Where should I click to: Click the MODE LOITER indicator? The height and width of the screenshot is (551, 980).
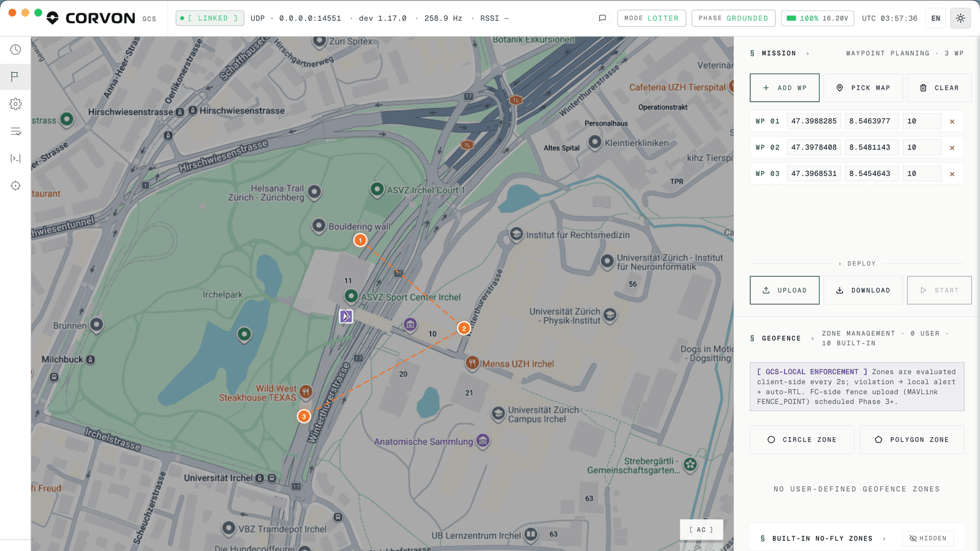click(652, 18)
